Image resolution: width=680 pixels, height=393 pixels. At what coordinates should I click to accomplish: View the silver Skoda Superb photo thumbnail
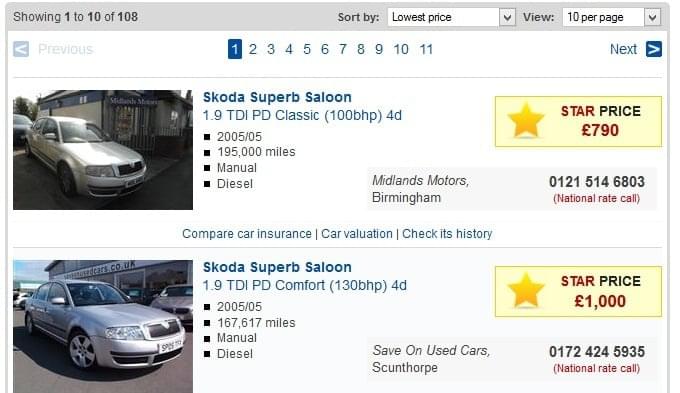103,326
